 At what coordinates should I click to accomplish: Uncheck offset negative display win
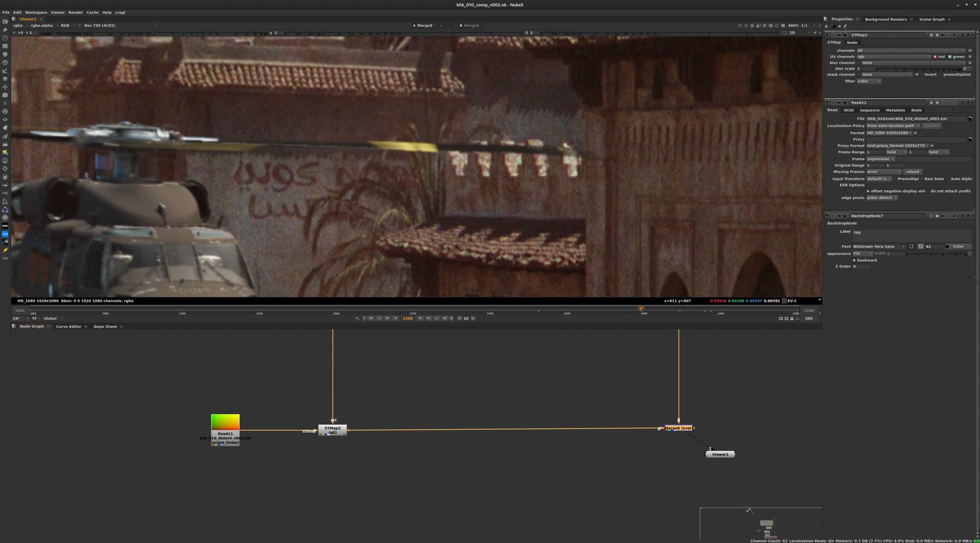(x=868, y=191)
